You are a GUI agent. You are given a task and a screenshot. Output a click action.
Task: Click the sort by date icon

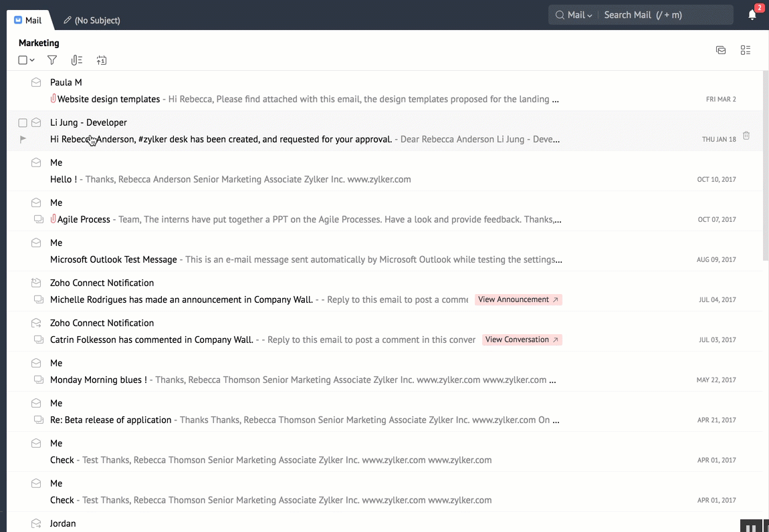(102, 60)
